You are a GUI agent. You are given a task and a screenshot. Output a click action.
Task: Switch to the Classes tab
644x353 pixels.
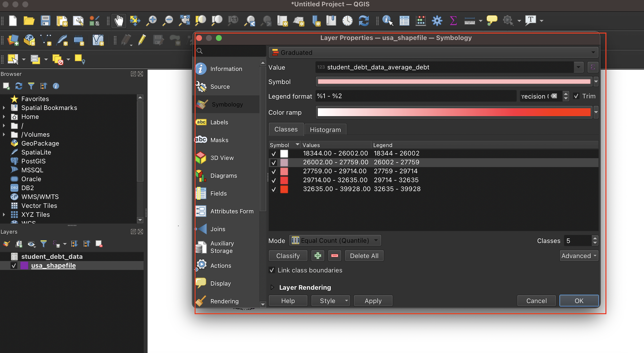pyautogui.click(x=286, y=129)
